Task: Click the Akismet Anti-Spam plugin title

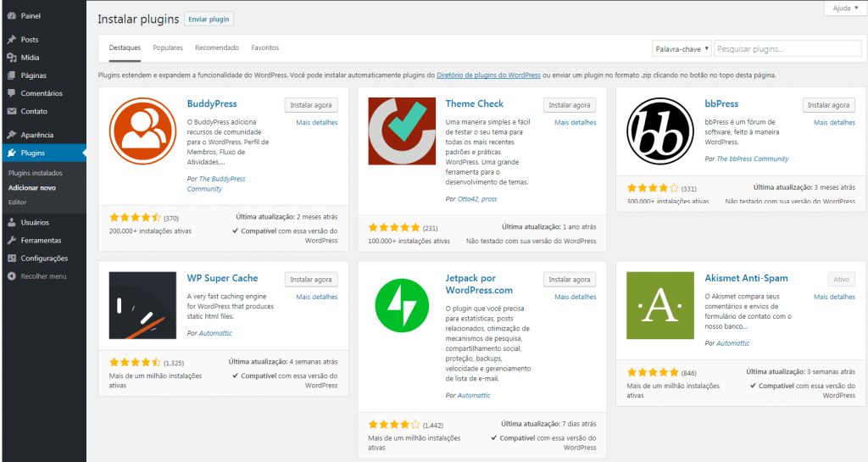Action: point(746,278)
